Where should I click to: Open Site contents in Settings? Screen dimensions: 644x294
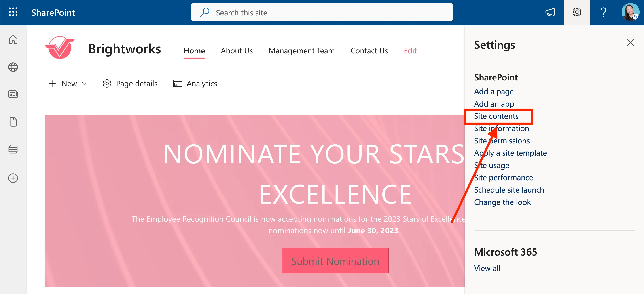(496, 116)
